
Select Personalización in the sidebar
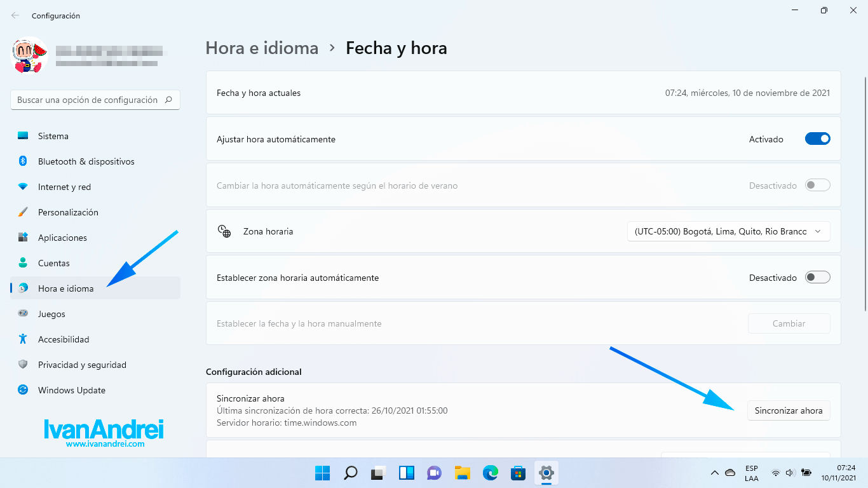tap(95, 212)
